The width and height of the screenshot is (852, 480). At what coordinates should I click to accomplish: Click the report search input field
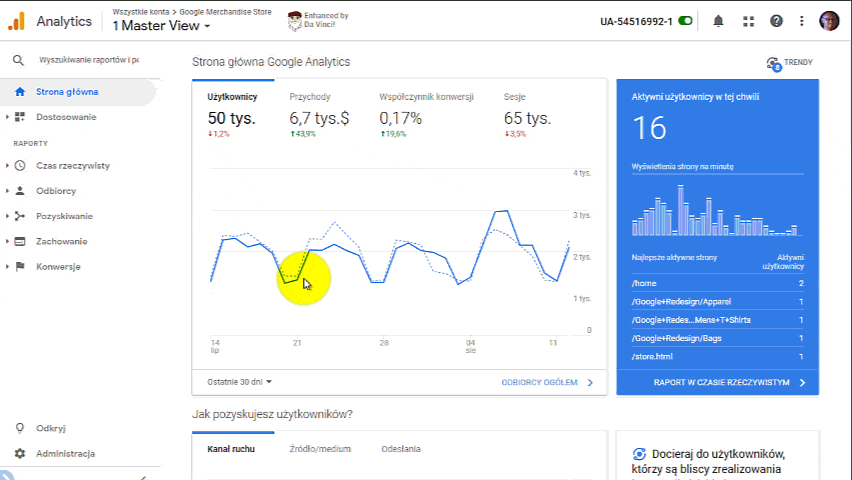click(x=89, y=60)
